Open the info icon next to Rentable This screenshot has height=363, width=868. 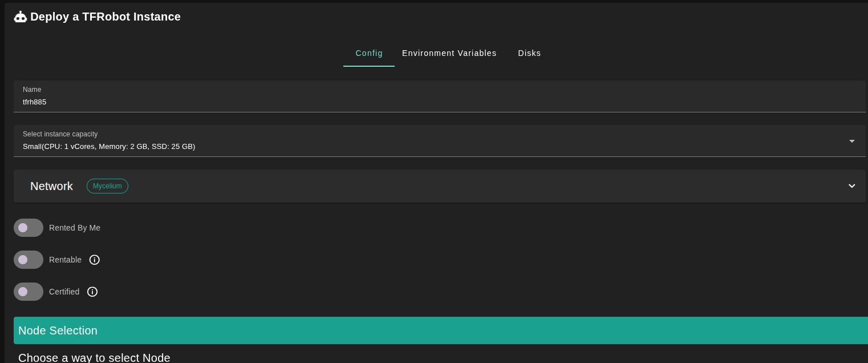95,260
